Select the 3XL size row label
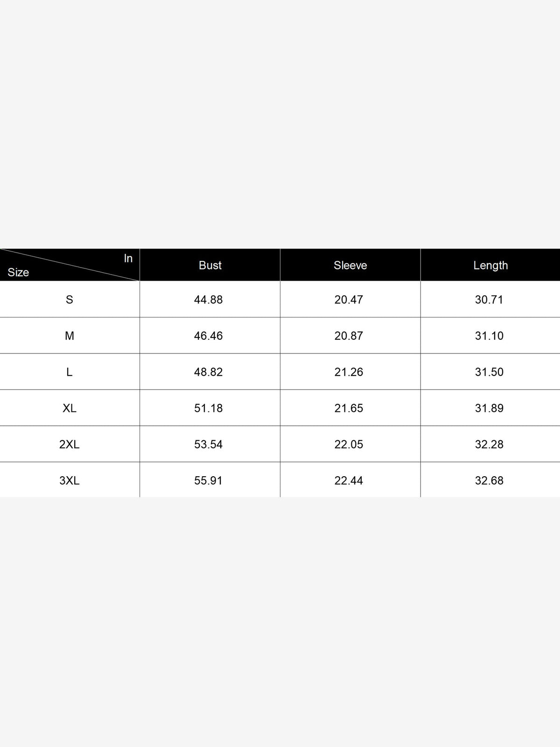 point(70,480)
